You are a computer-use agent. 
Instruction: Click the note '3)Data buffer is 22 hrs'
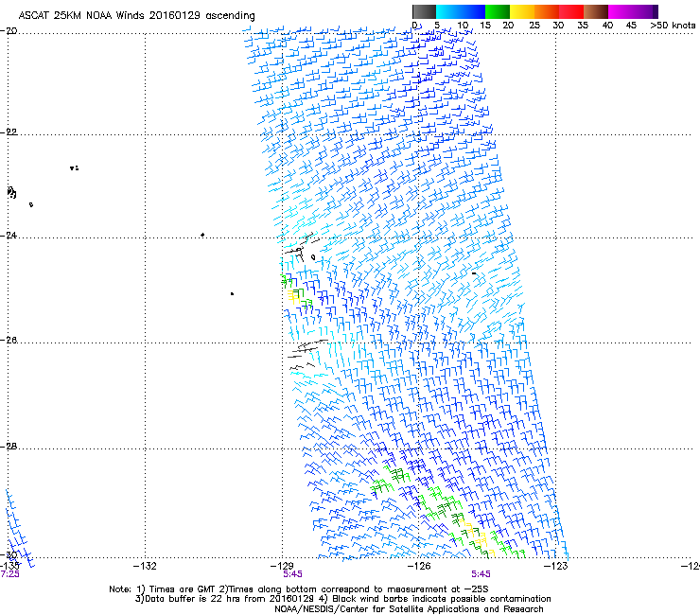click(x=342, y=599)
